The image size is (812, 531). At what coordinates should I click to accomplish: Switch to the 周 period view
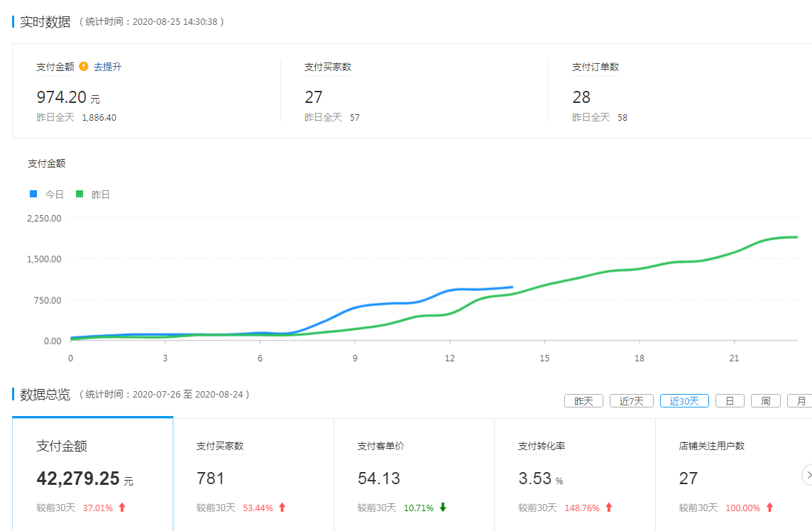(765, 401)
